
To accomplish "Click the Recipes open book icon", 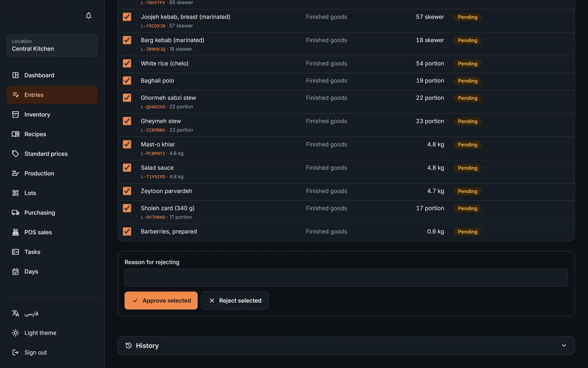I will point(15,134).
